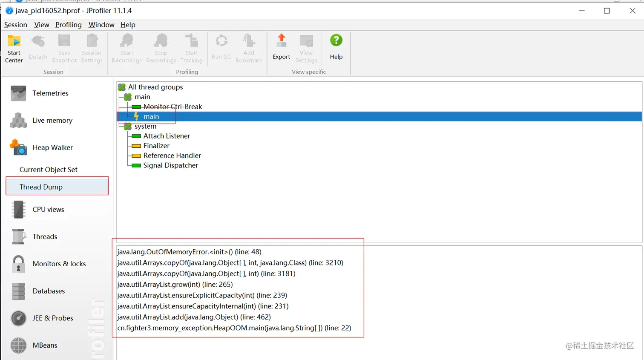Select the Reference Handler thread
Screen dimensions: 644x360
172,156
